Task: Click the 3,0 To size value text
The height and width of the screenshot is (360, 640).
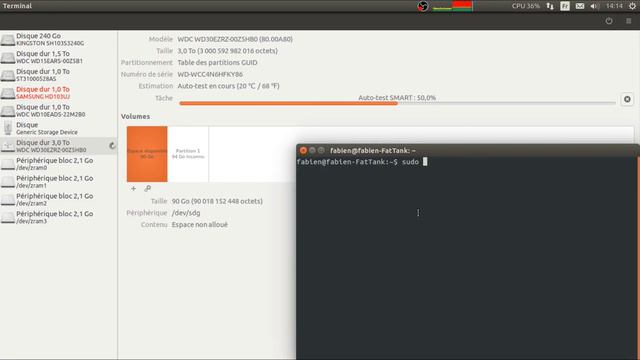Action: [227, 51]
